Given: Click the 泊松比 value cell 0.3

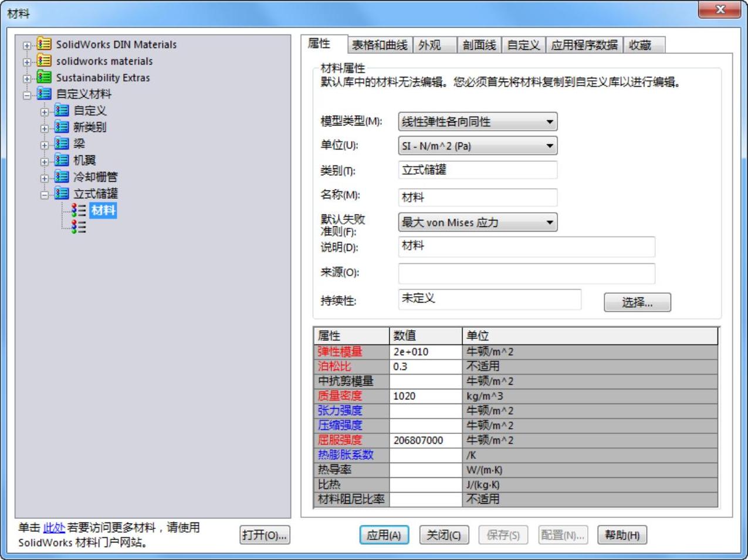Looking at the screenshot, I should [426, 366].
